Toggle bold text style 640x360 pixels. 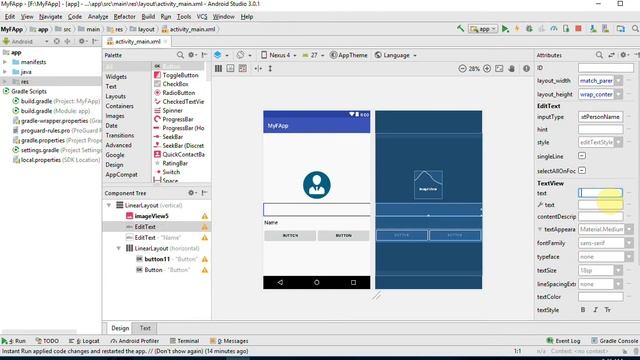pyautogui.click(x=583, y=310)
